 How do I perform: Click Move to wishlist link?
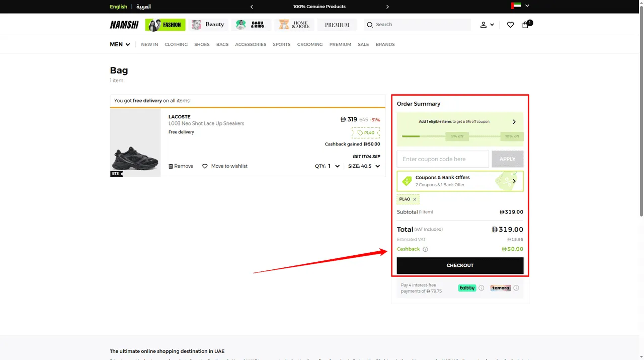pyautogui.click(x=225, y=166)
